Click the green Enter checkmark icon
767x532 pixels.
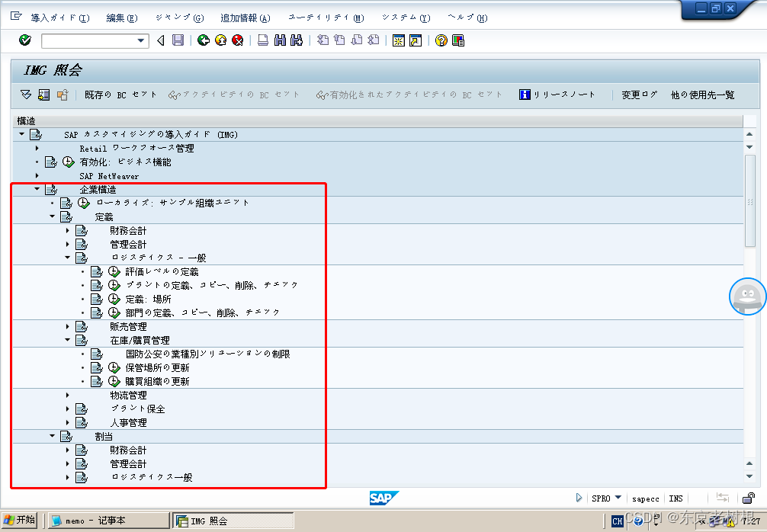pyautogui.click(x=25, y=40)
